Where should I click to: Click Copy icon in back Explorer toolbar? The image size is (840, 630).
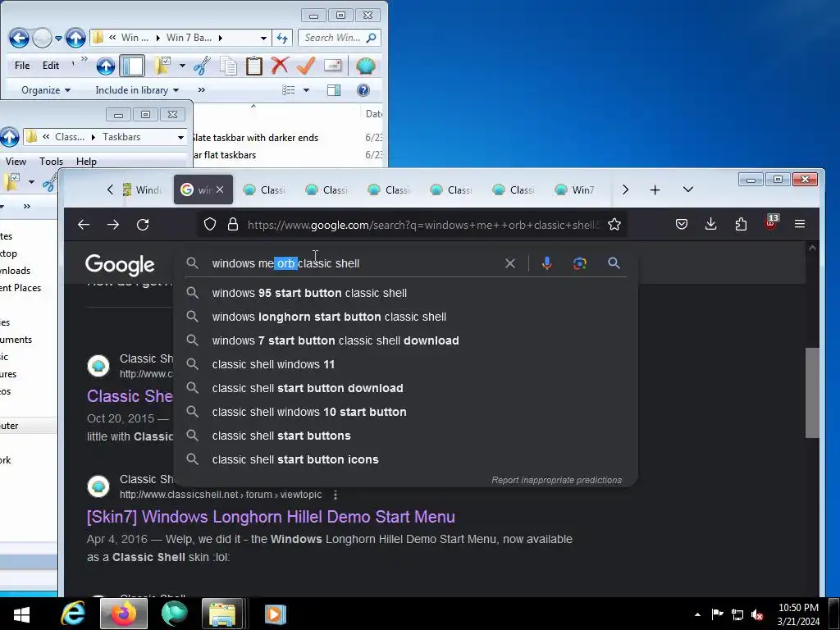(x=228, y=66)
